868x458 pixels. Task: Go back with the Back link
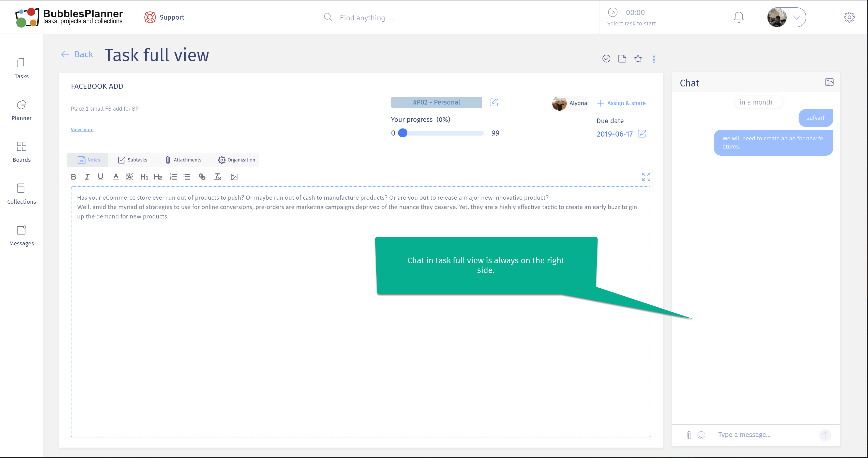[77, 54]
